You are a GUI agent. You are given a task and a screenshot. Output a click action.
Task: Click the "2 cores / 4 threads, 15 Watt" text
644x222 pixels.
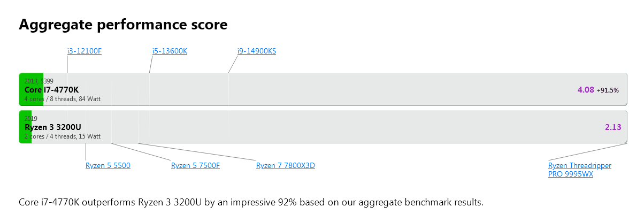(63, 136)
